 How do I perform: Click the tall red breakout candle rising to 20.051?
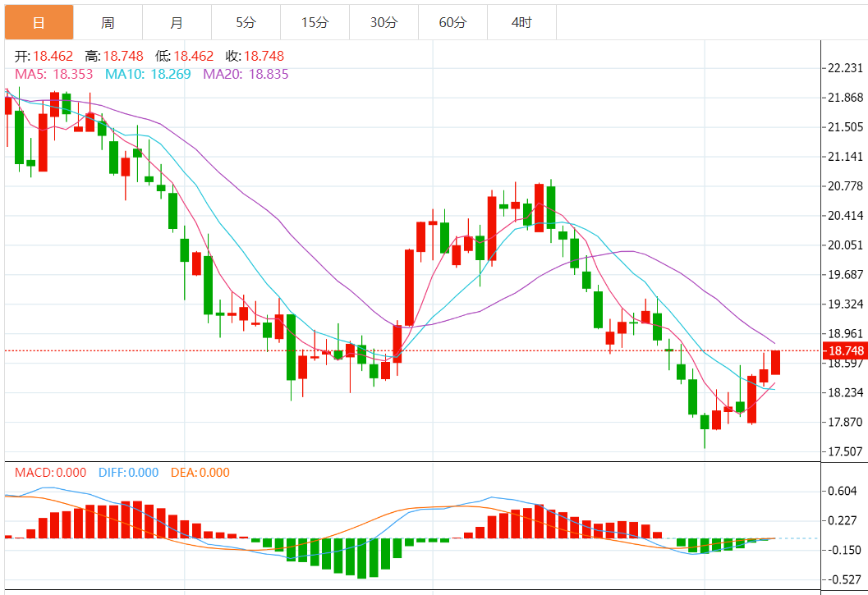[x=409, y=287]
